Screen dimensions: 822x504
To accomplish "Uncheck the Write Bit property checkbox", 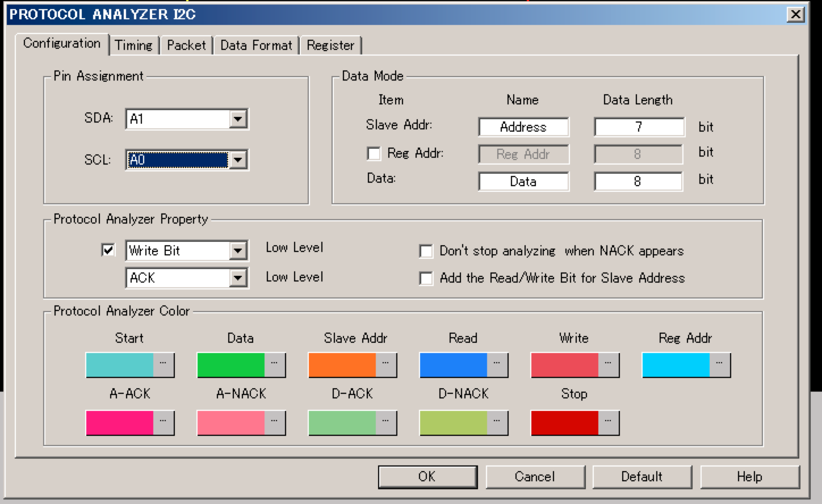I will coord(108,250).
